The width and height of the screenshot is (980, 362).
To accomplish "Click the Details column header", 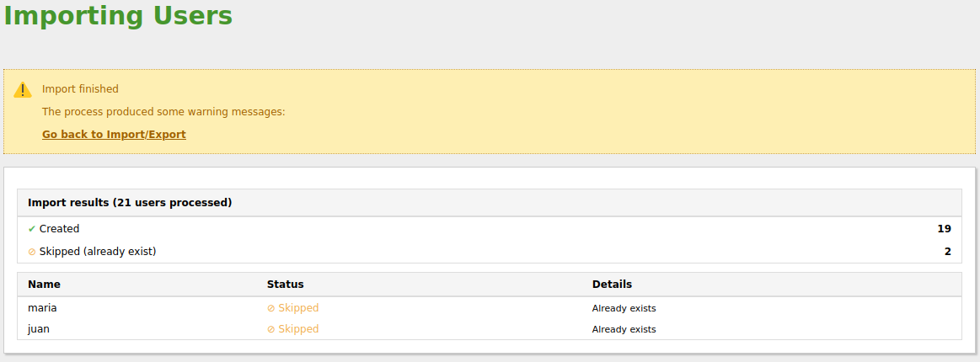I will click(612, 285).
